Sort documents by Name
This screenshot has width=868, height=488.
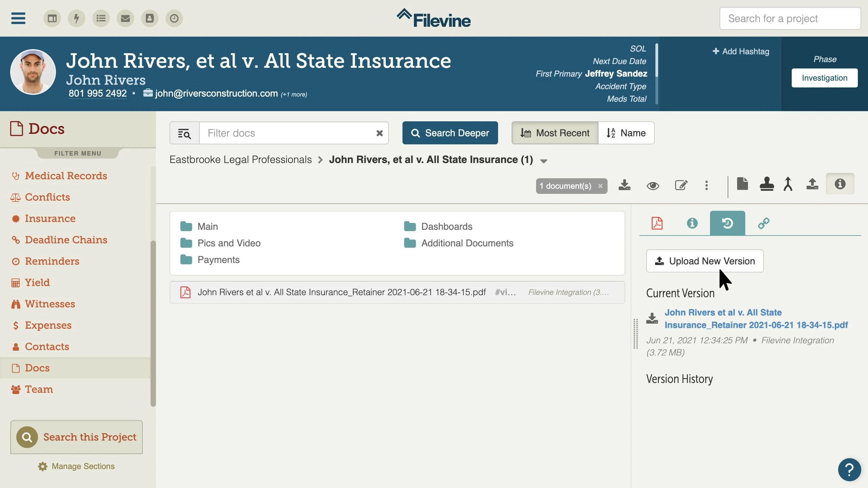click(x=626, y=133)
